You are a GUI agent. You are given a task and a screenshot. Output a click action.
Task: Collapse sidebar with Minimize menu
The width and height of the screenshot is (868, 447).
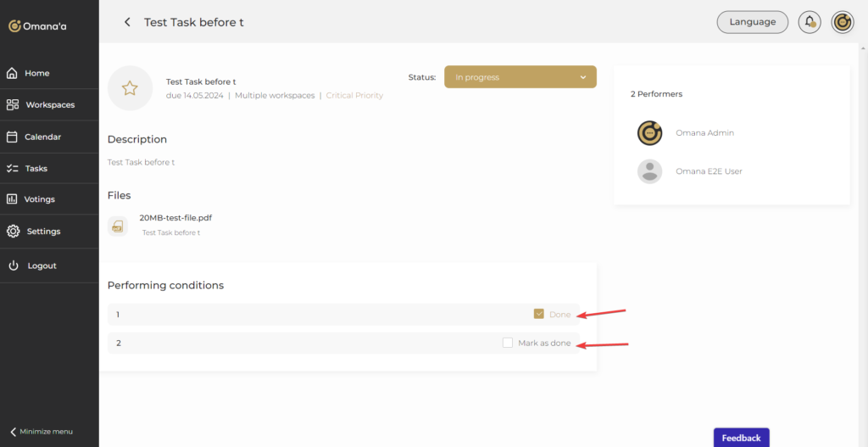pos(42,432)
